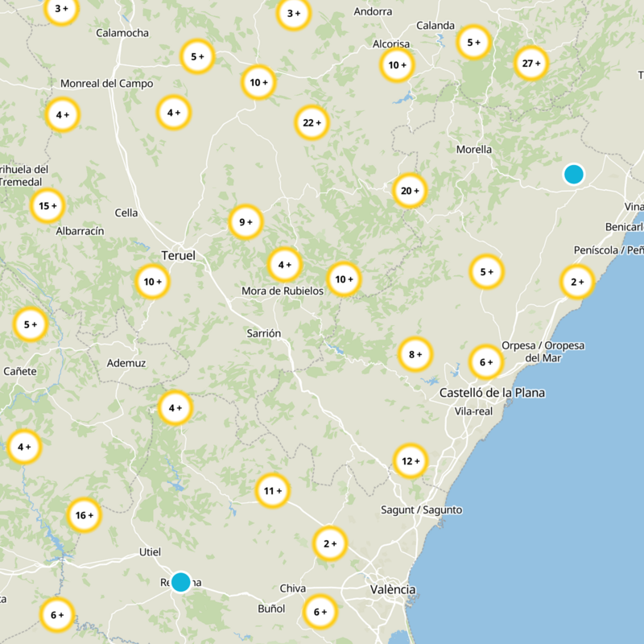The image size is (644, 644).
Task: Click the Mora de Rubielos label
Action: click(283, 291)
